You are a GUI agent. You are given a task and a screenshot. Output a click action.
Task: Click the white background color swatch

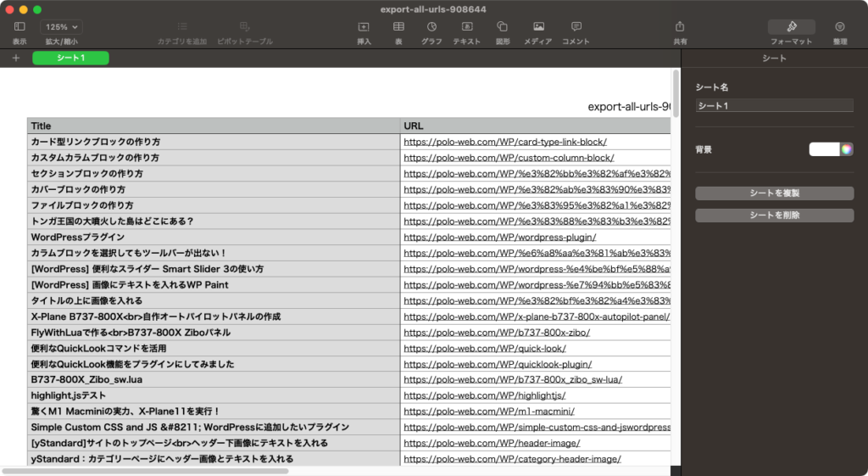pyautogui.click(x=823, y=149)
